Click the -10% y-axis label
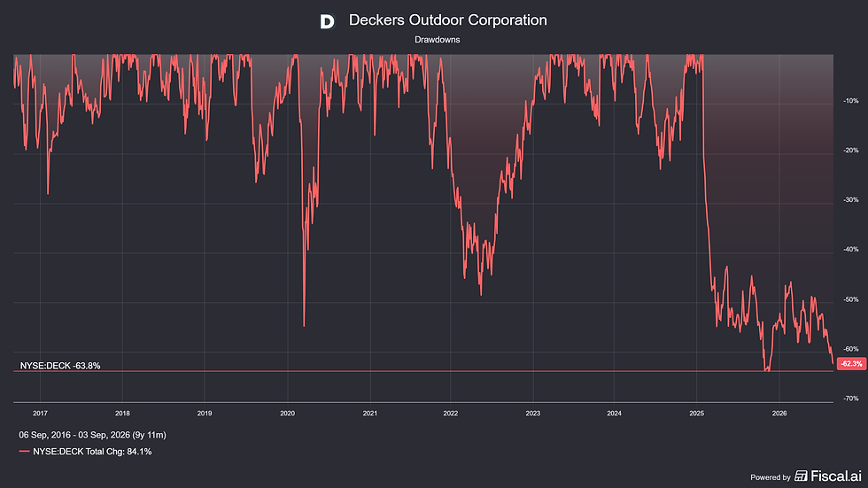The height and width of the screenshot is (488, 868). click(851, 101)
